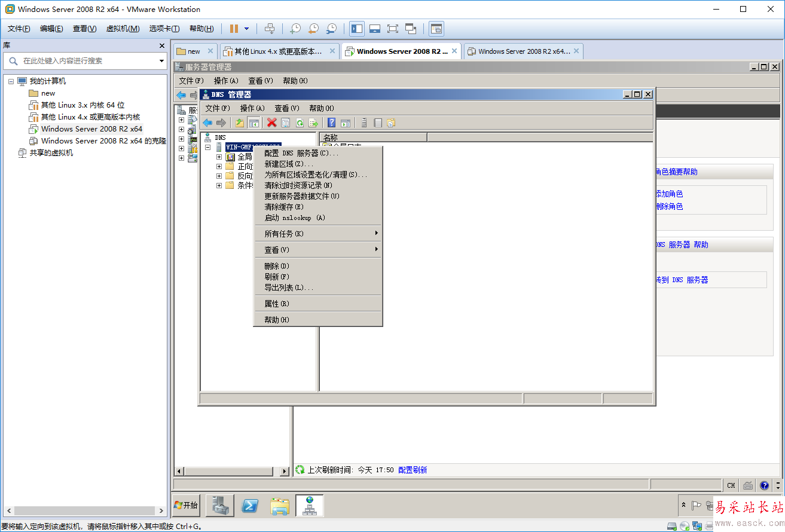Click VMware revert to snapshot icon
The height and width of the screenshot is (532, 785).
click(x=313, y=28)
